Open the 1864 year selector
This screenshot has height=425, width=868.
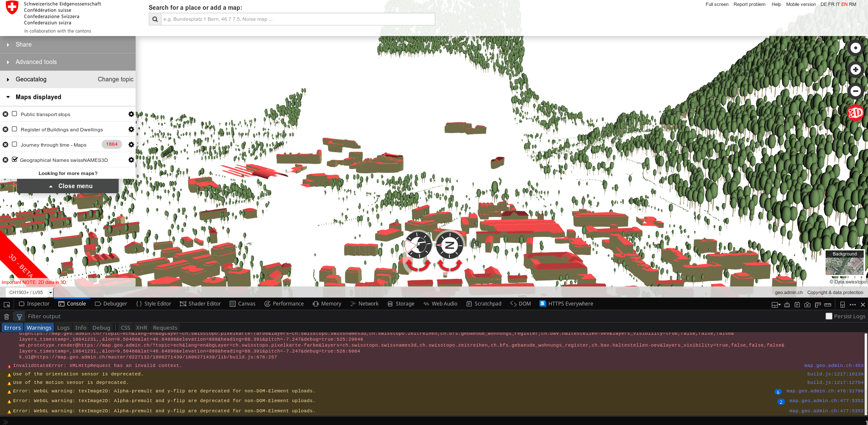pos(112,144)
